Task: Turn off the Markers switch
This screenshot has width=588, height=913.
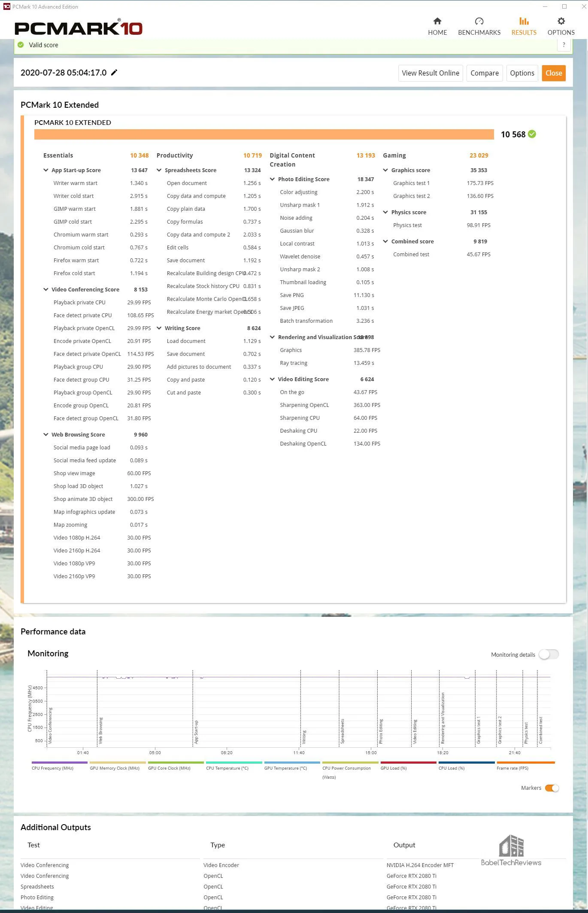Action: click(552, 788)
